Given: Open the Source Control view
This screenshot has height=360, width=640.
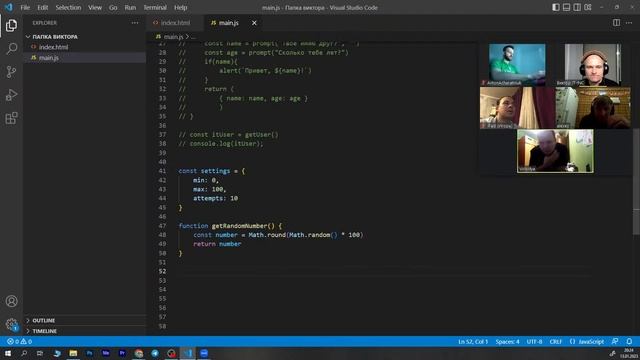Looking at the screenshot, I should 11,72.
